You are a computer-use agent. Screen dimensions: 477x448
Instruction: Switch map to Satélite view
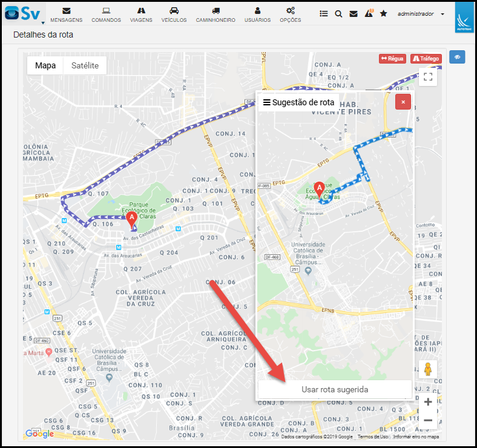pyautogui.click(x=85, y=65)
